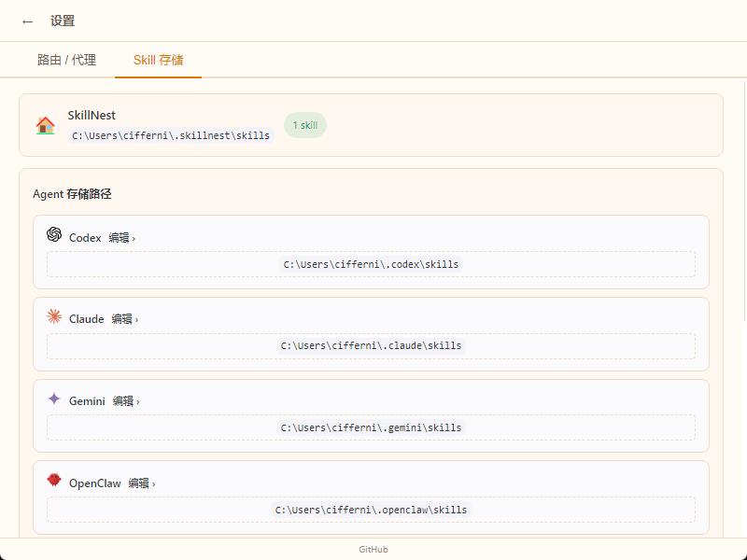Click the 1 skill badge
This screenshot has width=747, height=560.
click(x=305, y=125)
